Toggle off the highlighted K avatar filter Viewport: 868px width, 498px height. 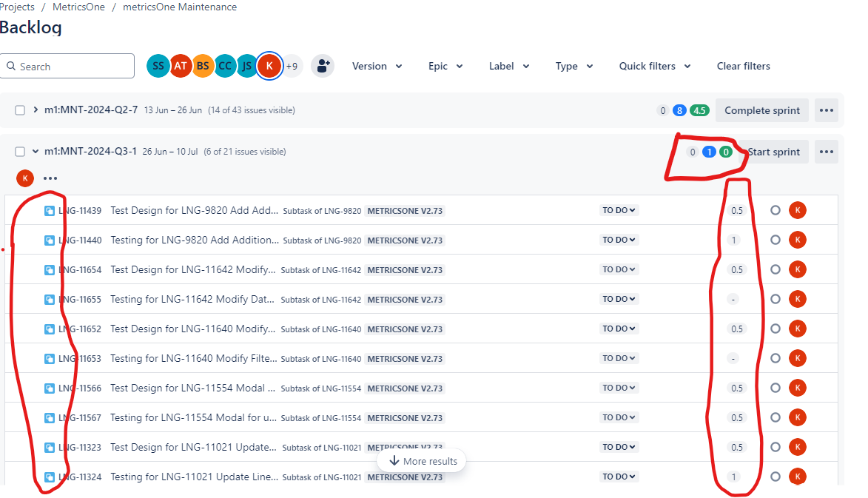[x=269, y=65]
